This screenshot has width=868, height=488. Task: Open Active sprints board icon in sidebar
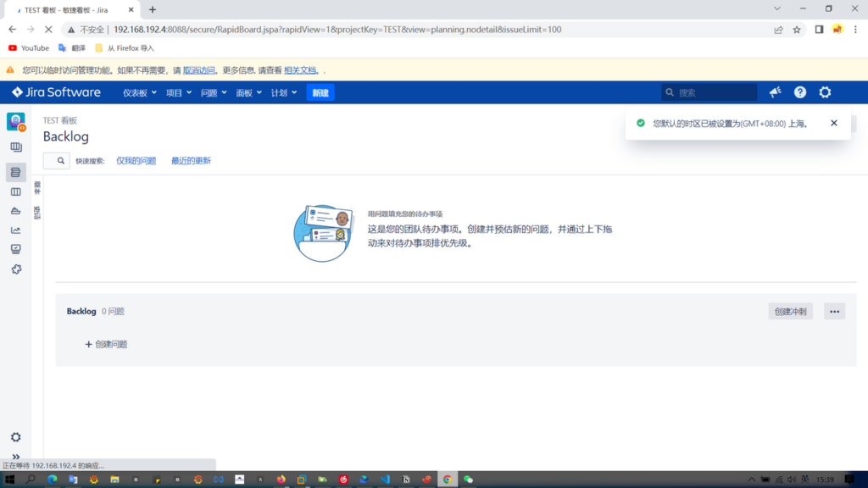15,192
